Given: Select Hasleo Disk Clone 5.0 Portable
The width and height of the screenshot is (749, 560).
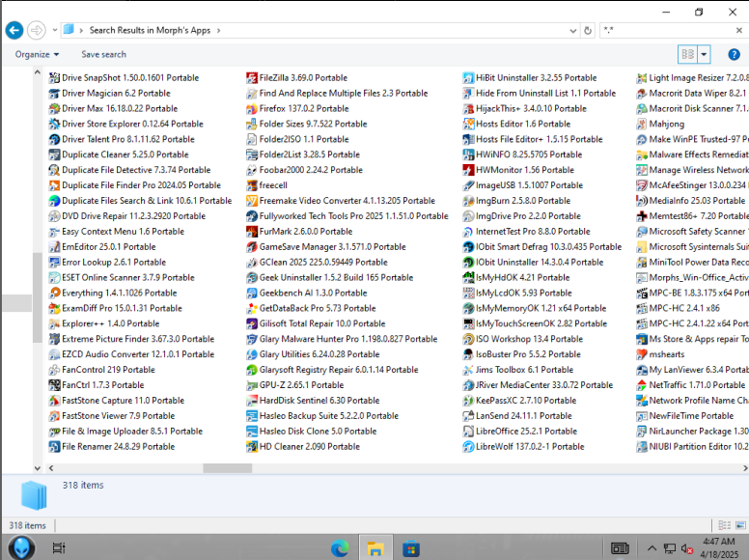Looking at the screenshot, I should [312, 432].
